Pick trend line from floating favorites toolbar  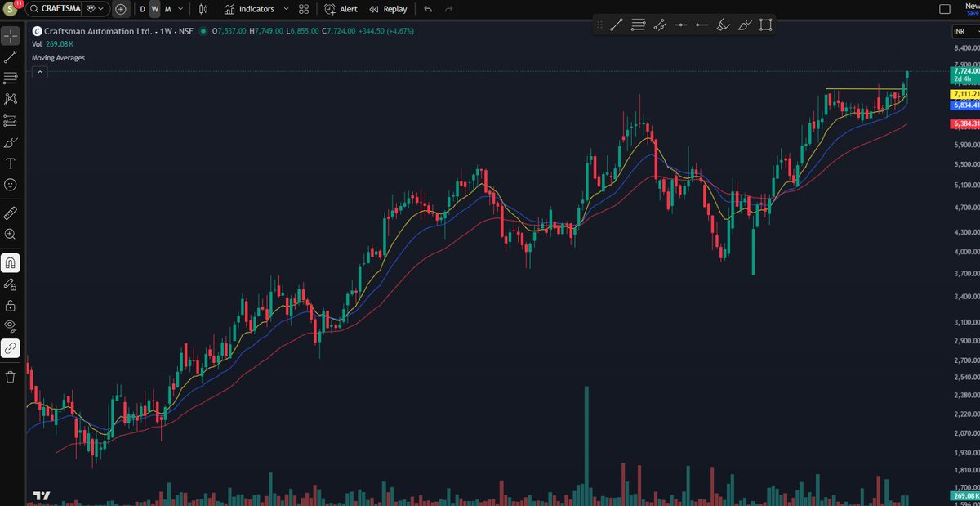pos(617,25)
